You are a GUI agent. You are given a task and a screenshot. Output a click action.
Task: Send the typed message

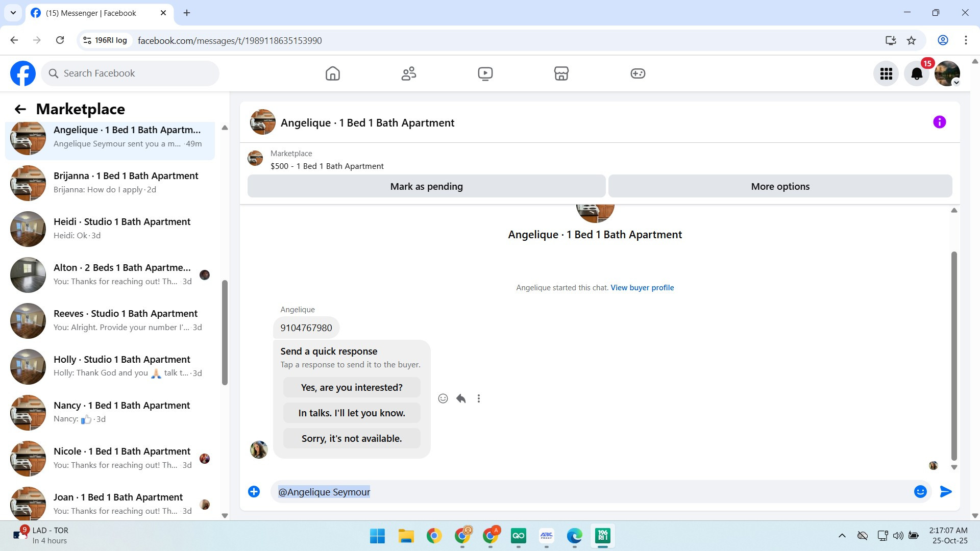click(x=946, y=491)
